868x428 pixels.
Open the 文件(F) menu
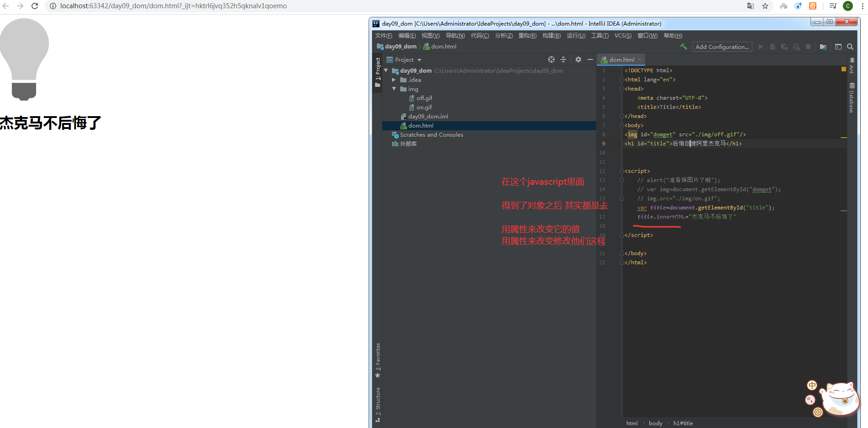pyautogui.click(x=383, y=36)
